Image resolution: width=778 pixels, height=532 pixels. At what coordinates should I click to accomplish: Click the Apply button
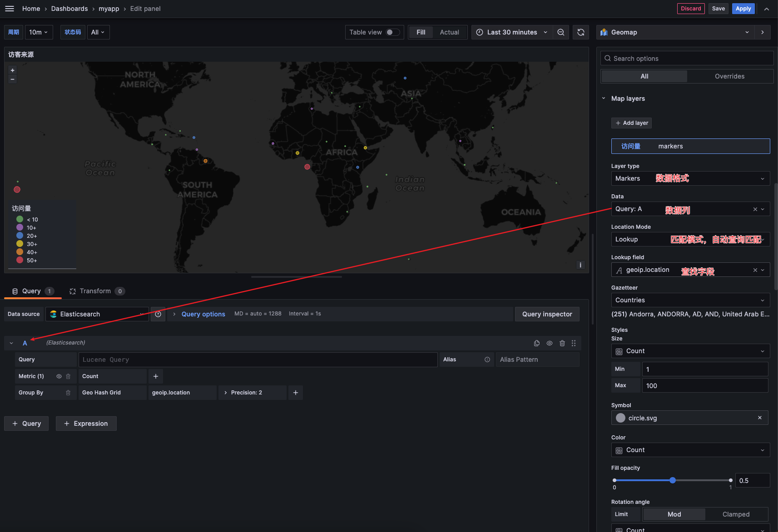[x=743, y=9]
